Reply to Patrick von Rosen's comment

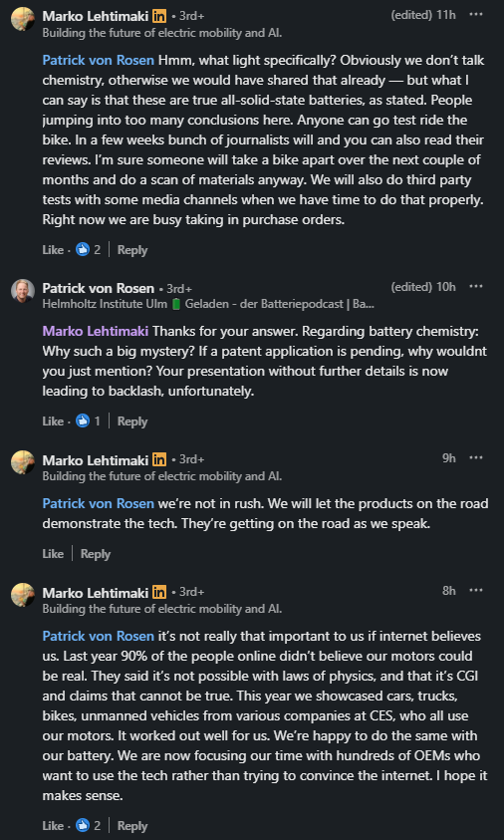tap(132, 421)
